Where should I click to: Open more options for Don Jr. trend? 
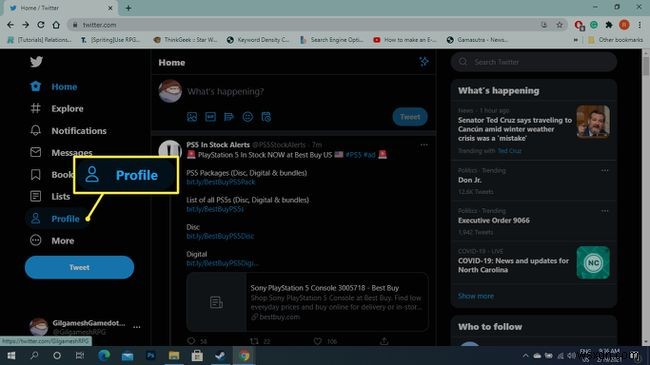pos(605,170)
